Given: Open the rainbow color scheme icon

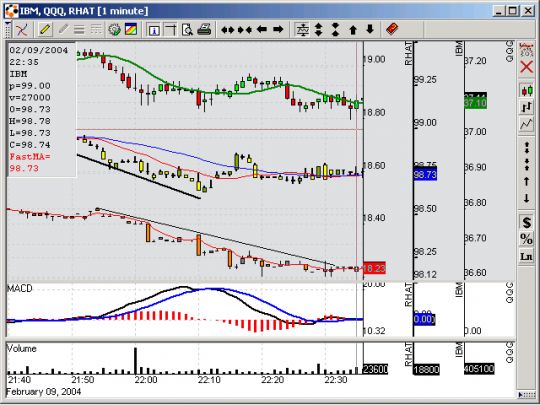Looking at the screenshot, I should (x=131, y=30).
